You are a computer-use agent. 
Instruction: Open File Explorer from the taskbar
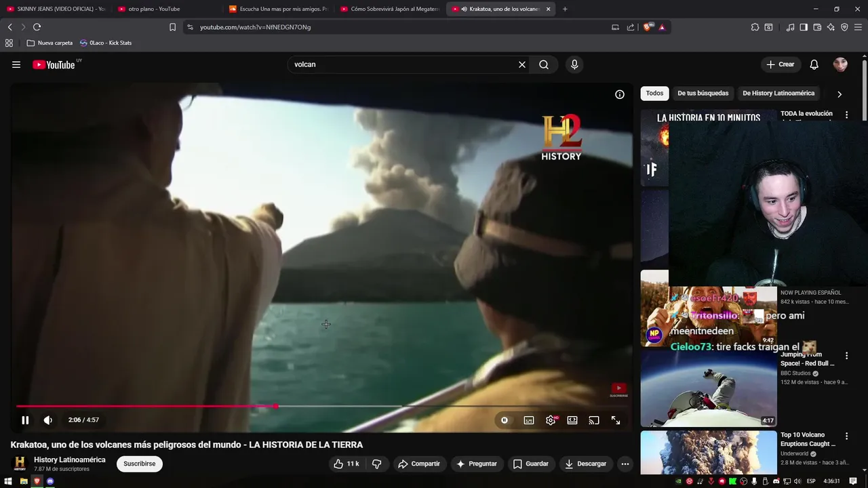tap(23, 481)
